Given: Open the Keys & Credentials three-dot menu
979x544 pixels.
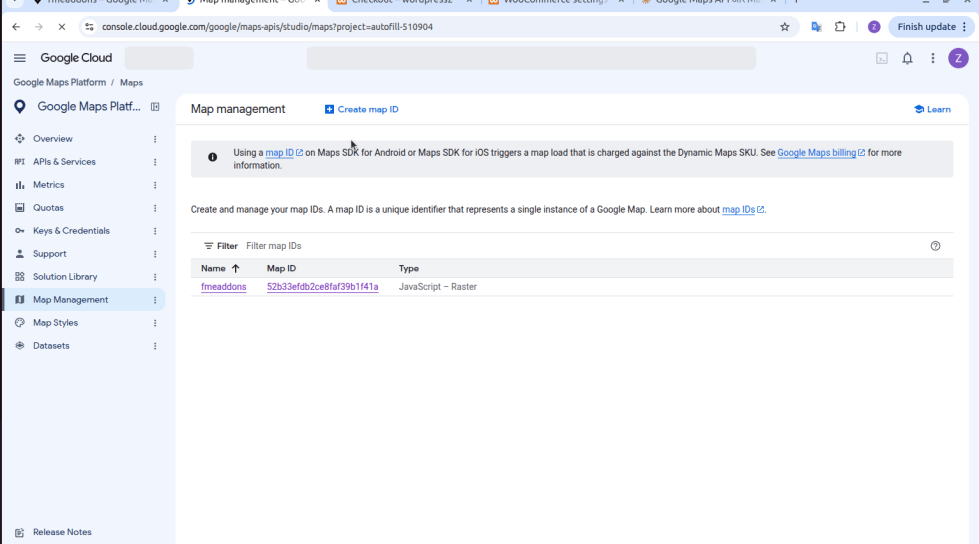Looking at the screenshot, I should [x=155, y=231].
